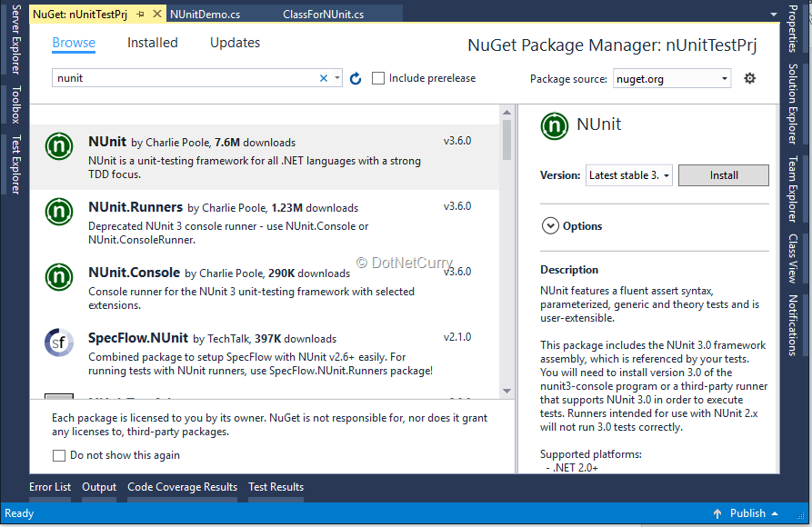Check Do not show this again
The height and width of the screenshot is (527, 812).
tap(59, 455)
